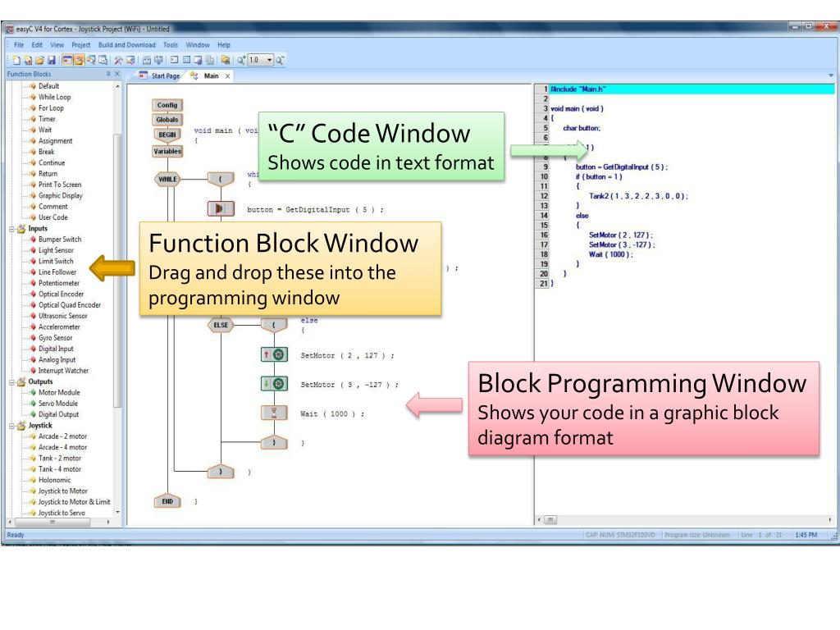Click the code window's horizontal scrollbar thumb

tap(550, 519)
